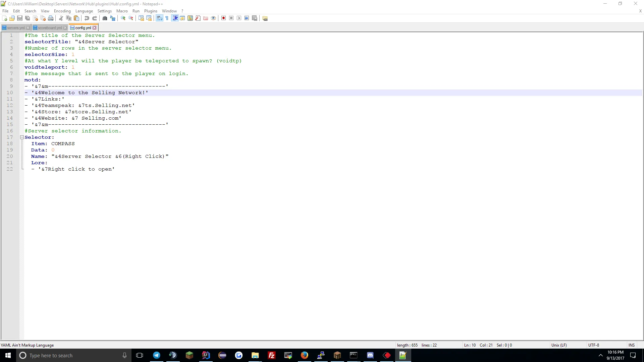This screenshot has width=644, height=362.
Task: Click the UTF-8 encoding in the status bar
Action: click(594, 345)
